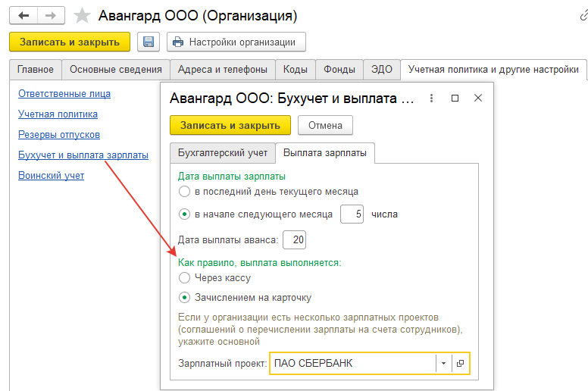Open the ПАО СБЕРБАНК salary project record
588x391 pixels.
pyautogui.click(x=460, y=364)
